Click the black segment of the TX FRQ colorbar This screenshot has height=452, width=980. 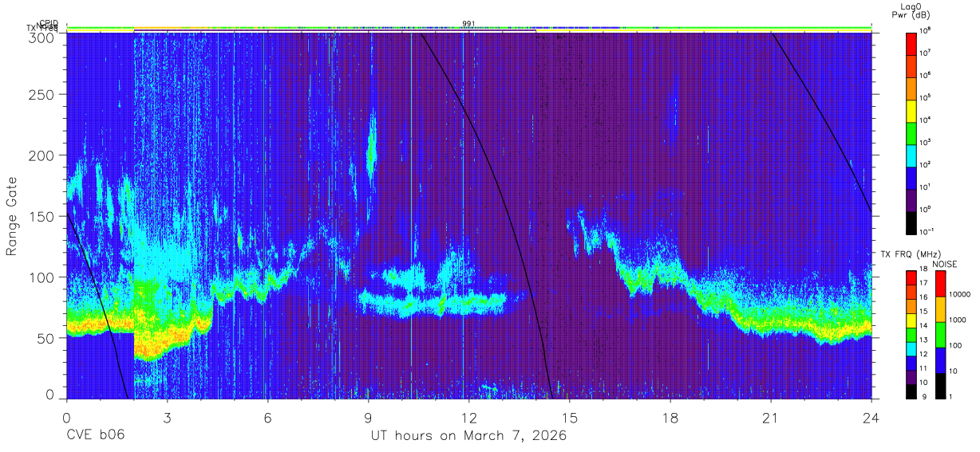911,391
